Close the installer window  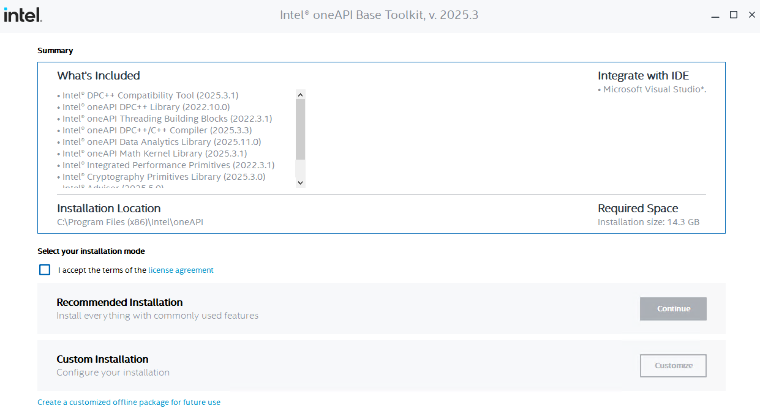coord(751,15)
